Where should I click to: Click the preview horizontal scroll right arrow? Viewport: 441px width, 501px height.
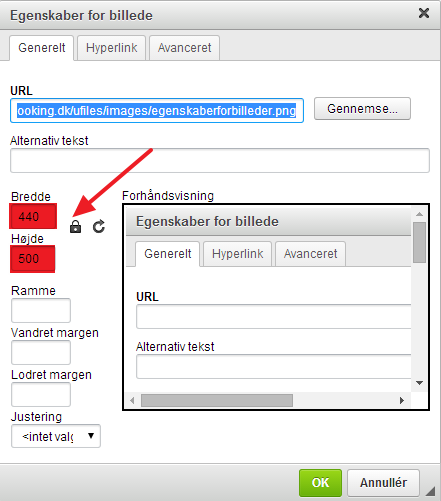tap(402, 400)
